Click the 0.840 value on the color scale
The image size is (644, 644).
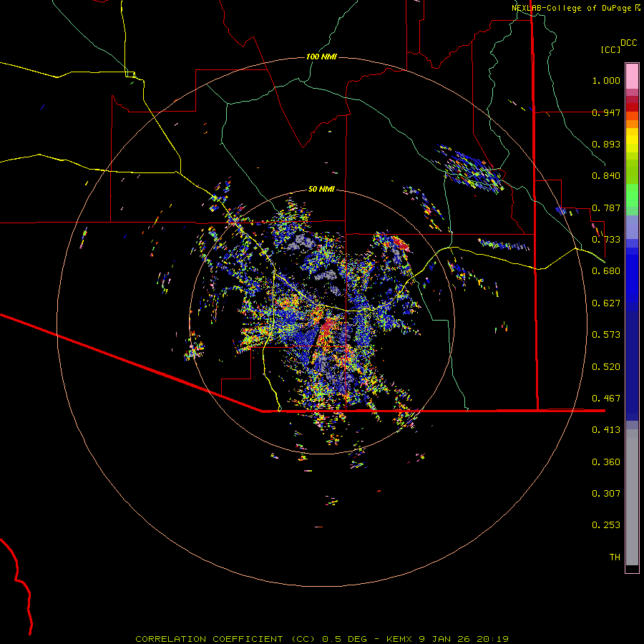pyautogui.click(x=606, y=176)
